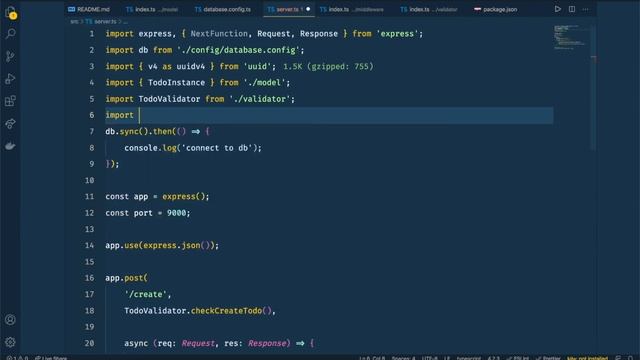
Task: Switch to the README.md tab
Action: tap(89, 9)
